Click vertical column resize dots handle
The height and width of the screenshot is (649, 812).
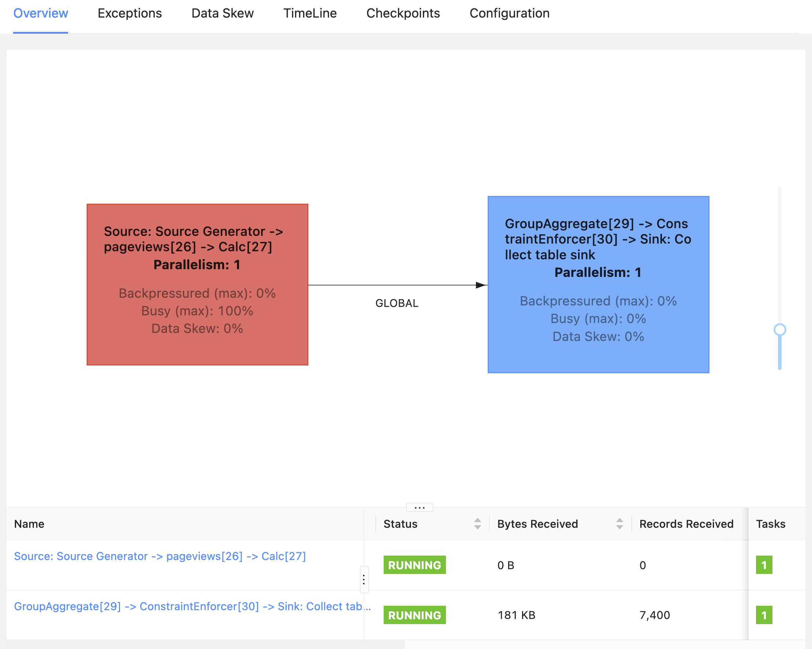[364, 579]
